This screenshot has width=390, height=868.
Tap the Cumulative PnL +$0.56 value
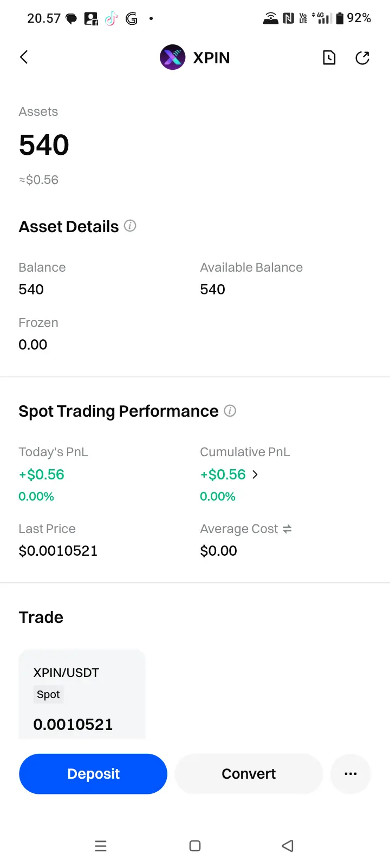point(223,475)
